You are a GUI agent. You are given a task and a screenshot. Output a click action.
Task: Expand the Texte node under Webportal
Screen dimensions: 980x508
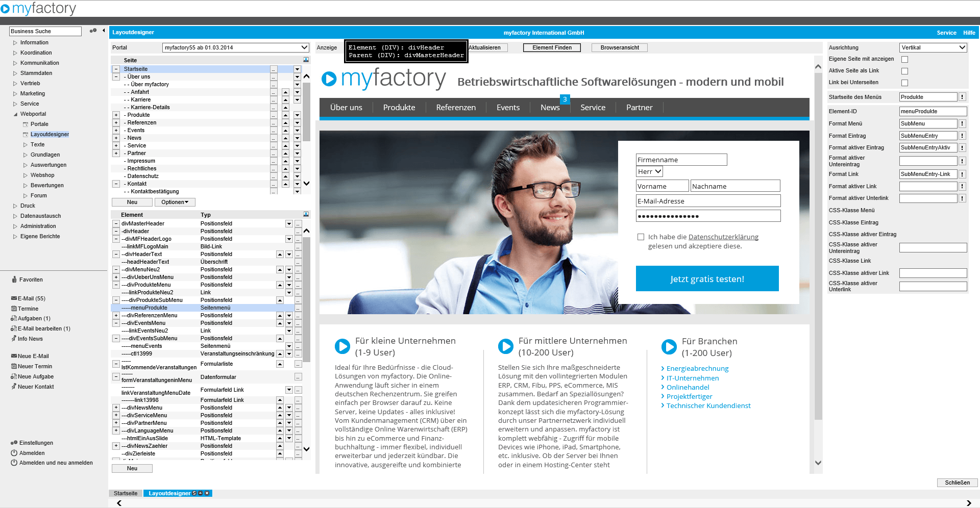point(26,145)
